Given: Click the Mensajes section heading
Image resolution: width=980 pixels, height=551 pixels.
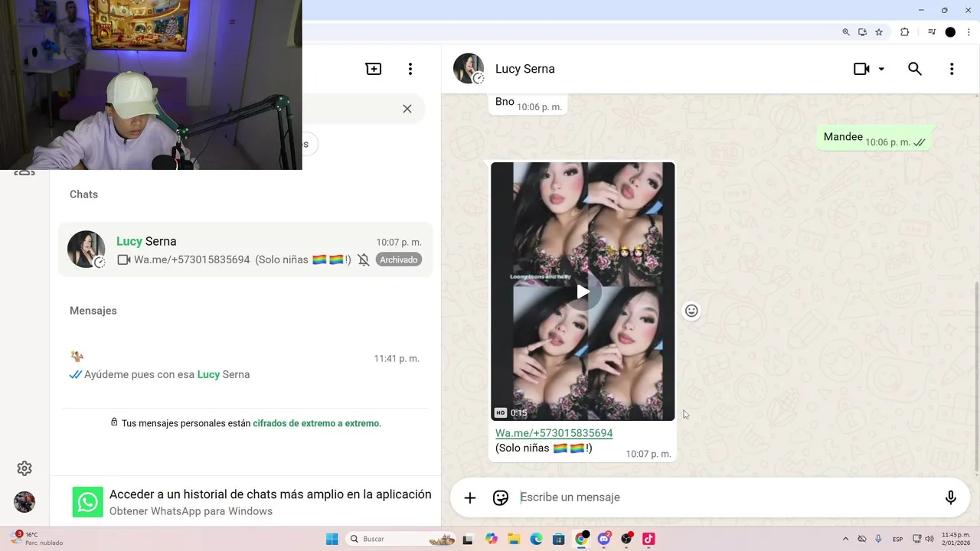Looking at the screenshot, I should pos(93,311).
